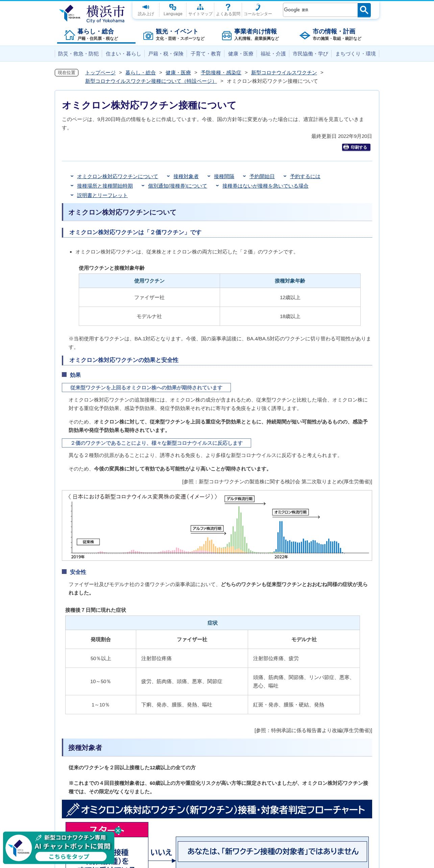This screenshot has width=434, height=868.
Task: Open 防災・救急・防犯 menu item
Action: tap(78, 54)
